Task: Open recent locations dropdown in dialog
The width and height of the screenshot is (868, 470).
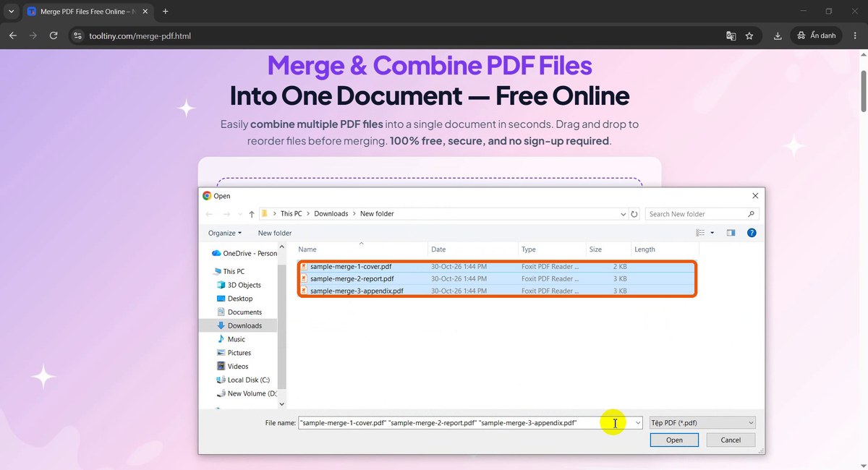Action: tap(239, 214)
